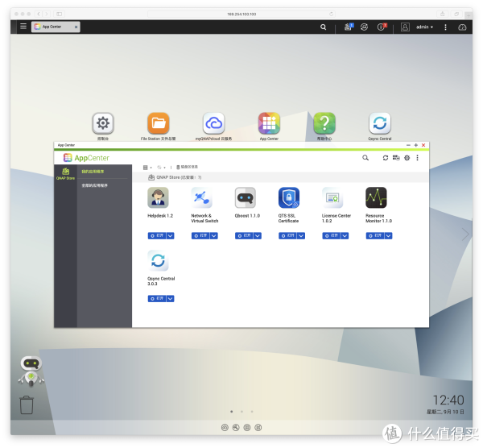
Task: Close the App Center taskbar tab
Action: (x=76, y=27)
